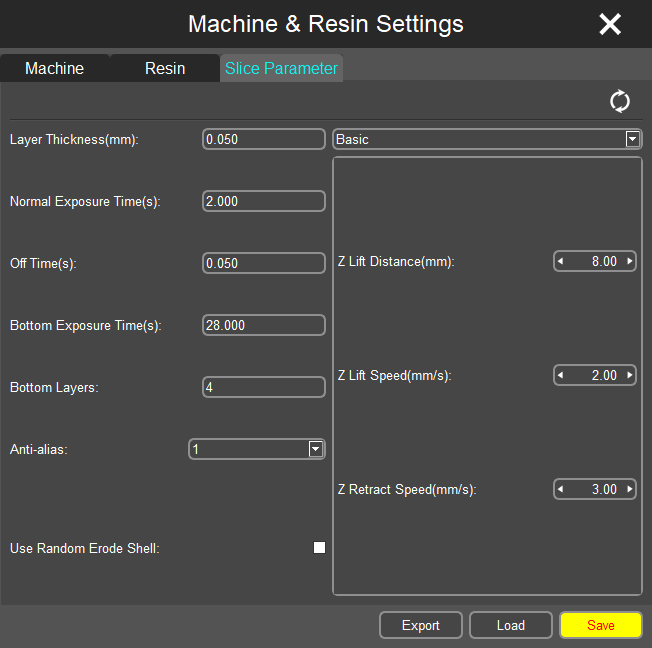Click the Normal Exposure Time field
This screenshot has height=648, width=652.
tap(264, 201)
